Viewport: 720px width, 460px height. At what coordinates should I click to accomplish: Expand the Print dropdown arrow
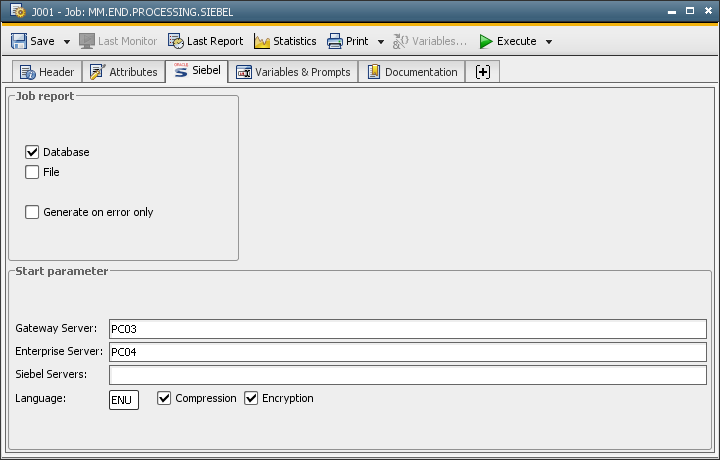coord(381,42)
